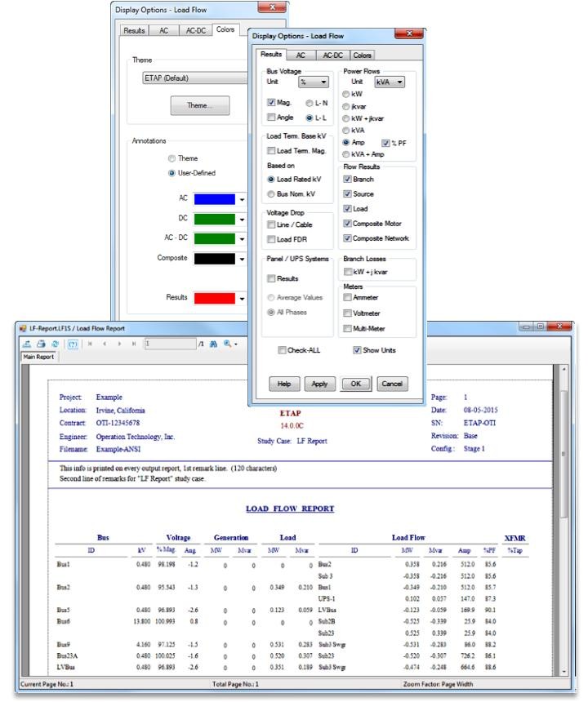The image size is (588, 702).
Task: Enable the Ammeter checkbox
Action: (347, 297)
